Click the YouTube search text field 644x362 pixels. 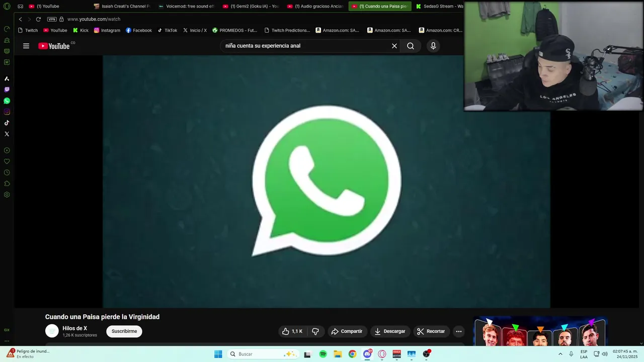(x=305, y=46)
